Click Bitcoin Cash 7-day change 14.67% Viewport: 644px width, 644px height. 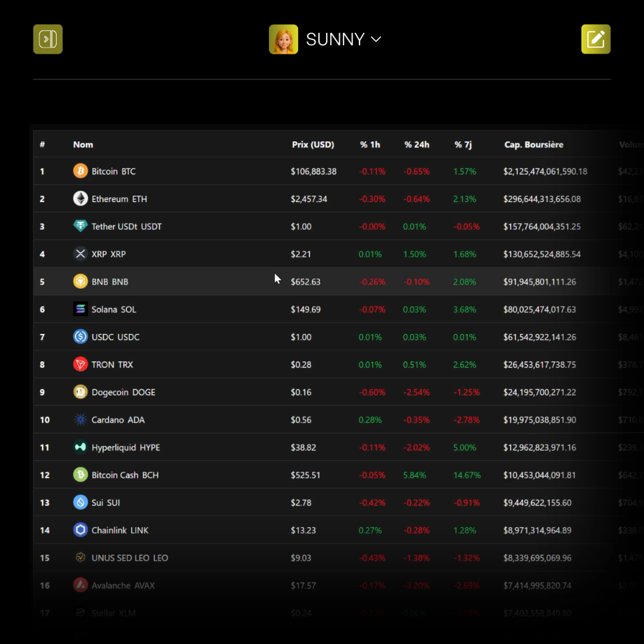(467, 475)
